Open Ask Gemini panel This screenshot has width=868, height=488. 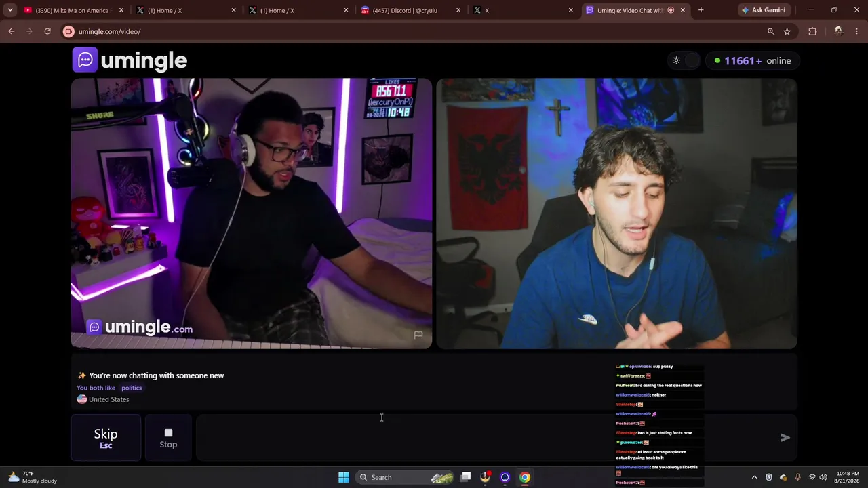click(x=764, y=10)
